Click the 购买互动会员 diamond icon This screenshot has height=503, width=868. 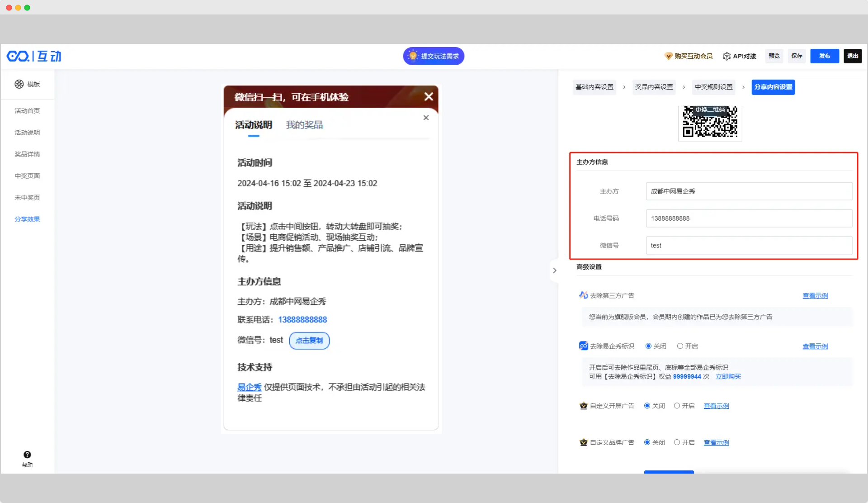coord(668,56)
